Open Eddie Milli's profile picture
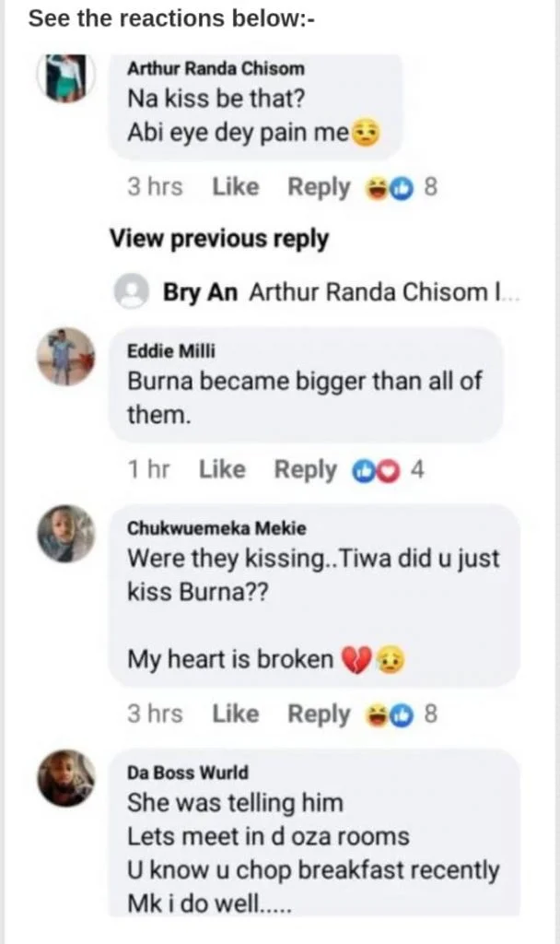The height and width of the screenshot is (944, 560). 66,356
